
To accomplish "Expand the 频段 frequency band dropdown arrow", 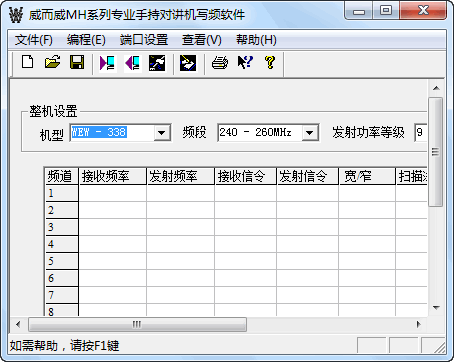I will 310,133.
